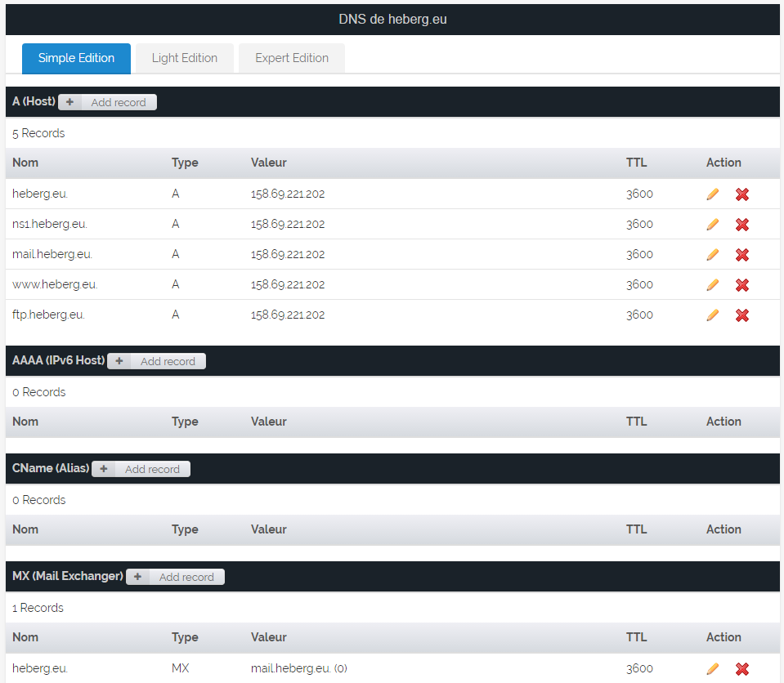This screenshot has height=683, width=784.
Task: Add record under CName (Alias)
Action: (141, 469)
